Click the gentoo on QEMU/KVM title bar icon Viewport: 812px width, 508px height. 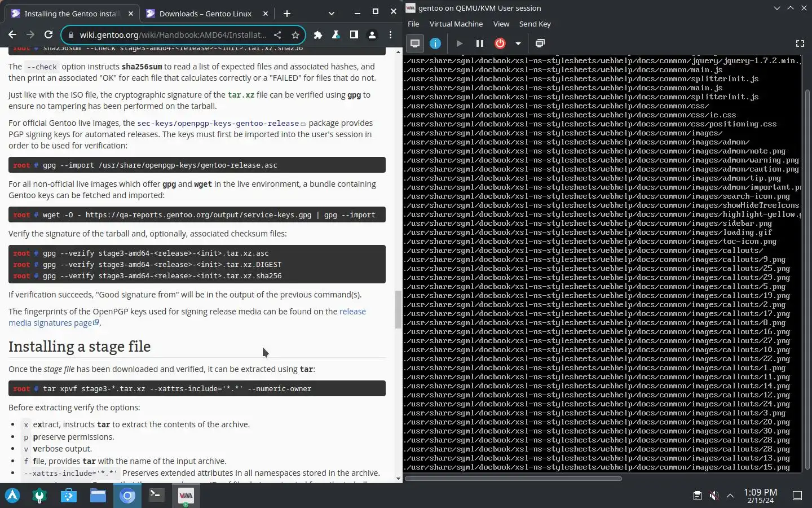point(411,8)
